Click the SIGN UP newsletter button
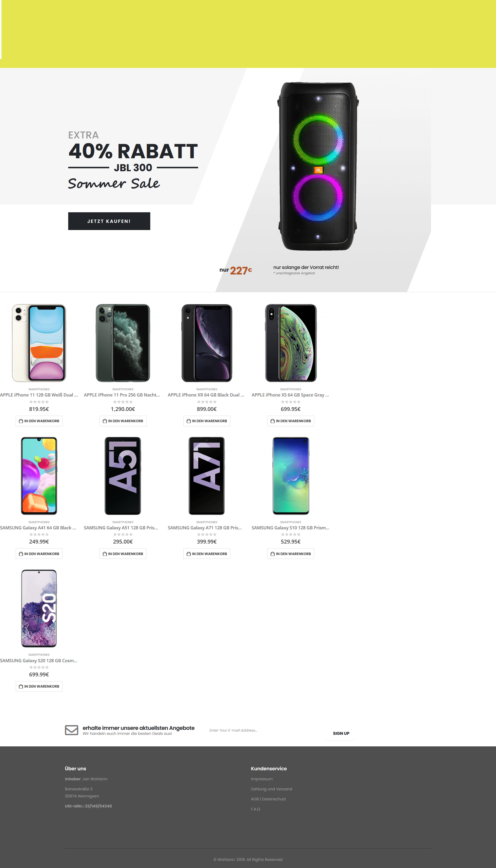Image resolution: width=496 pixels, height=868 pixels. coord(341,733)
